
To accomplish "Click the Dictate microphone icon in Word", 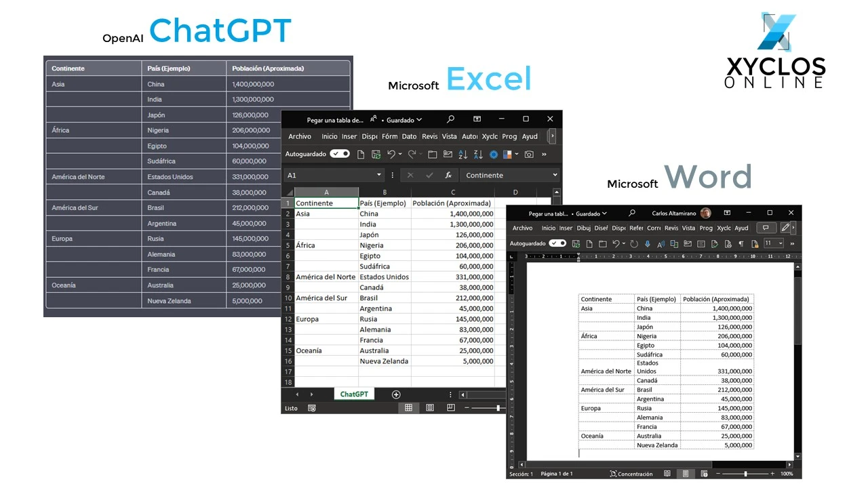I will point(648,243).
